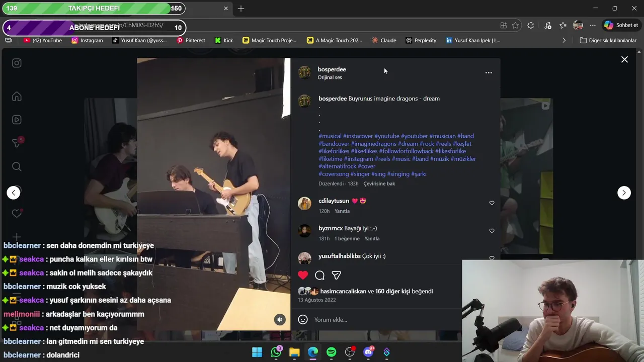Open comment bubble icon under post
This screenshot has width=644, height=362.
(x=319, y=275)
